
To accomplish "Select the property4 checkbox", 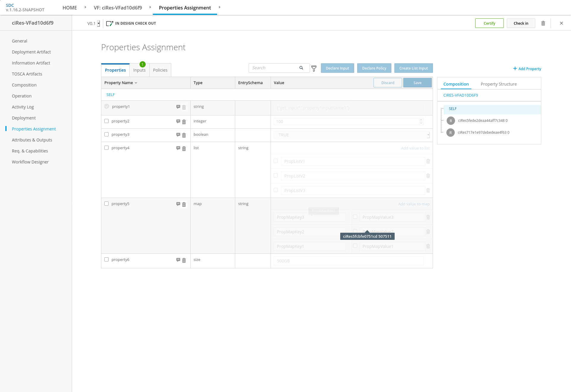I will click(106, 148).
